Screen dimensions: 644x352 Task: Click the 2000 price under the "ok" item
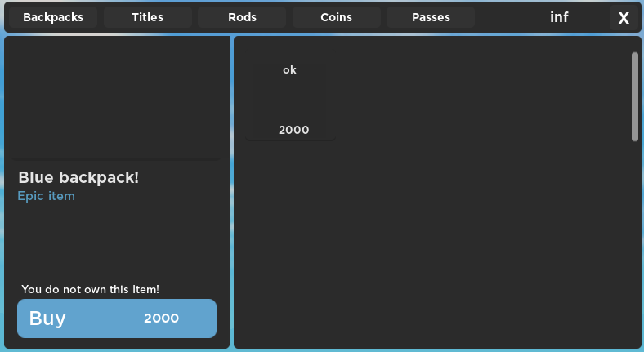294,130
